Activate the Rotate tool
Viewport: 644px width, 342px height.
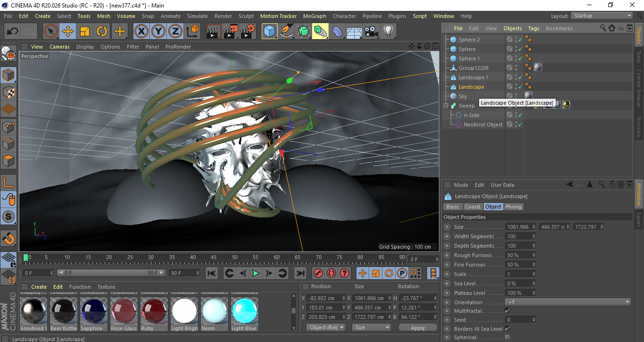point(102,32)
